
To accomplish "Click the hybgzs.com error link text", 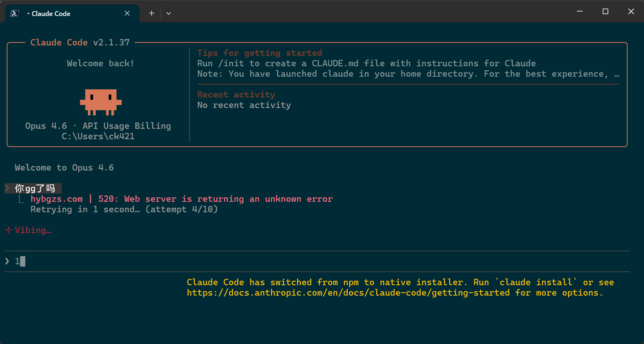I will point(57,199).
